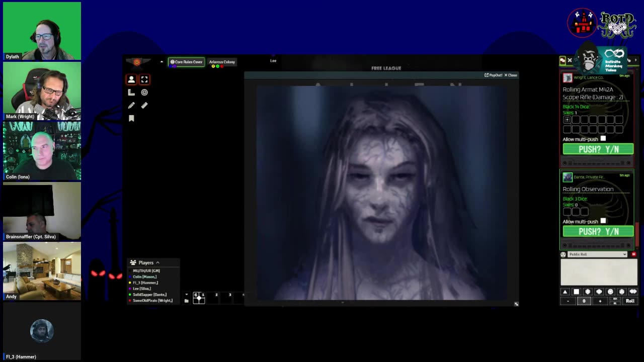Add a d8 die to tray

click(x=588, y=292)
